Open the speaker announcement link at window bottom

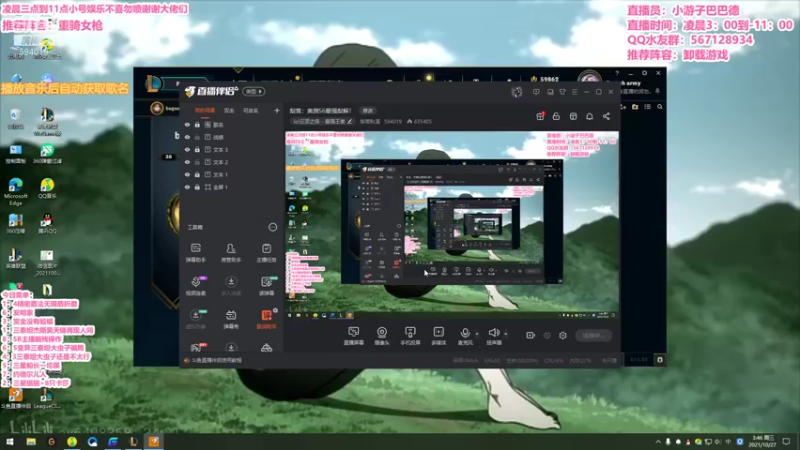click(213, 360)
